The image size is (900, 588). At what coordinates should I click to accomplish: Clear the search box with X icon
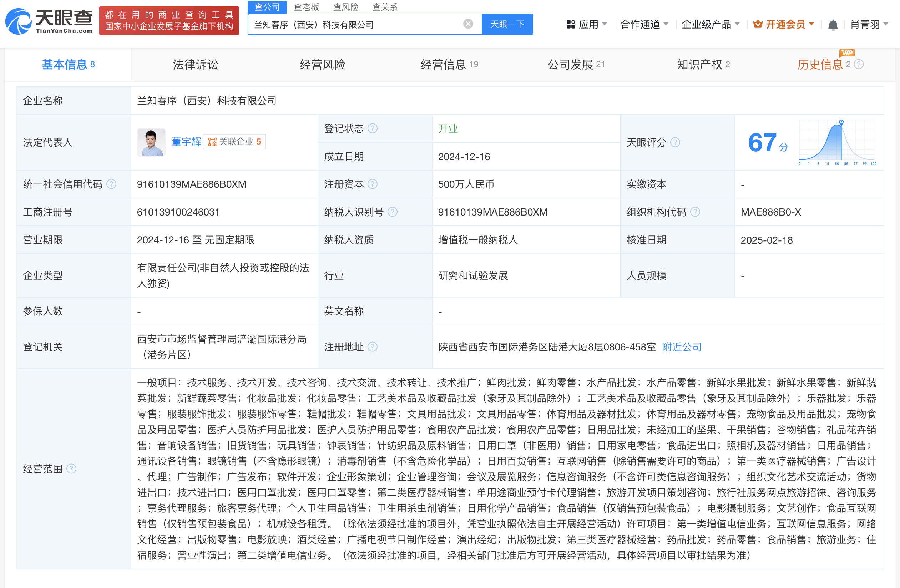point(468,24)
